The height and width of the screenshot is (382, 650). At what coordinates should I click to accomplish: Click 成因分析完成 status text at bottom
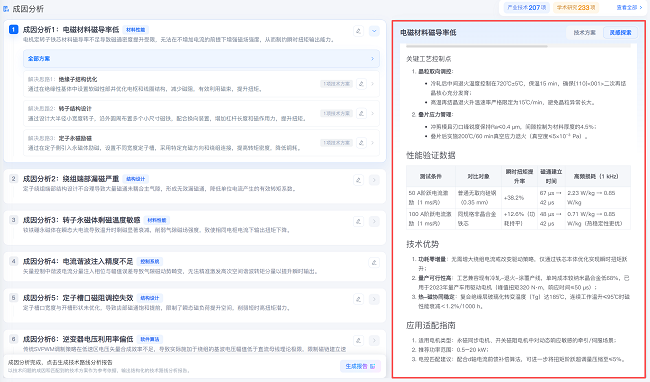point(60,363)
